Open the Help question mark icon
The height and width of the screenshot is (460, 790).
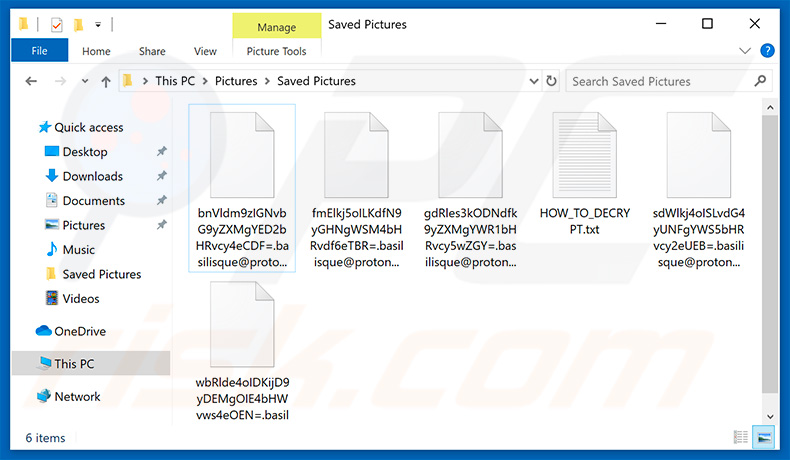[767, 50]
